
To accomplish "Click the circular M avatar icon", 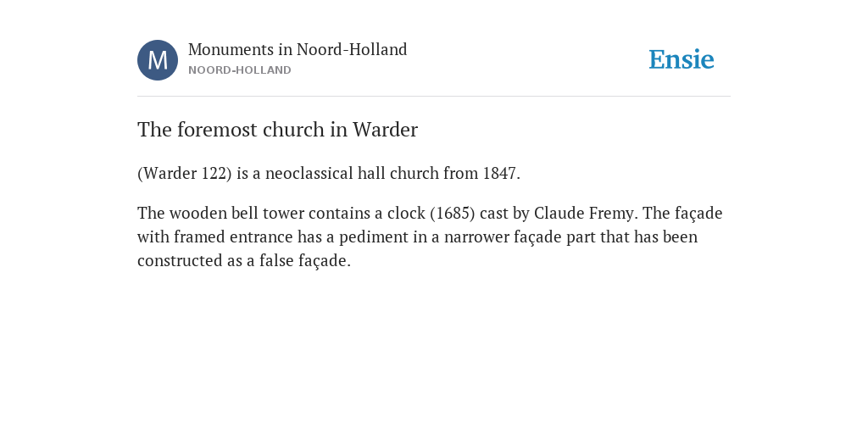I will pos(158,60).
